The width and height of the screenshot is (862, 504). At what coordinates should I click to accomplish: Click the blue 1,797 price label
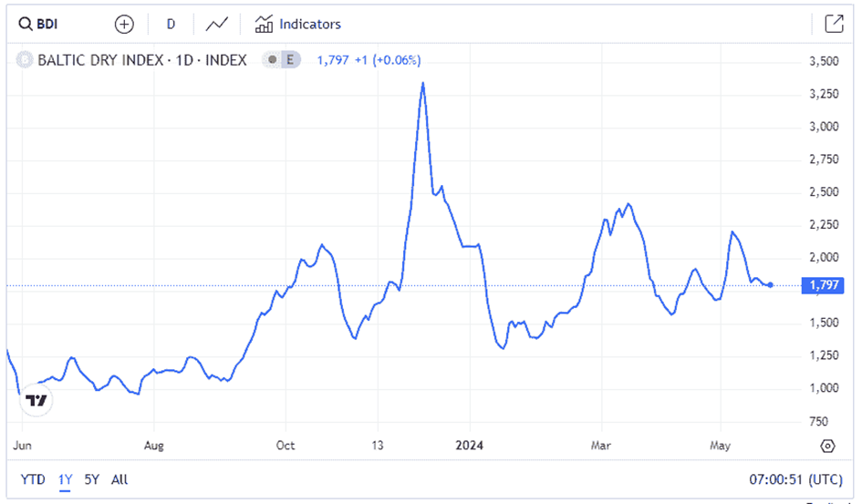pos(823,285)
